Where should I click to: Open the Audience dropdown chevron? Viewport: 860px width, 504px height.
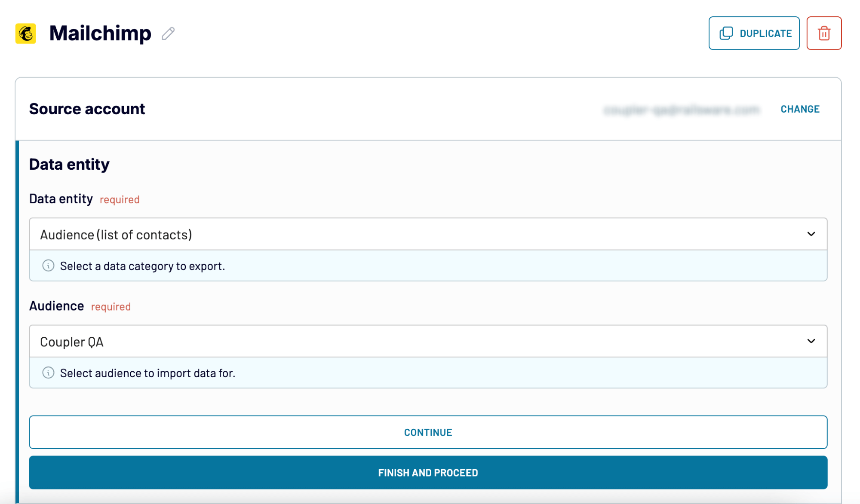[x=811, y=341]
